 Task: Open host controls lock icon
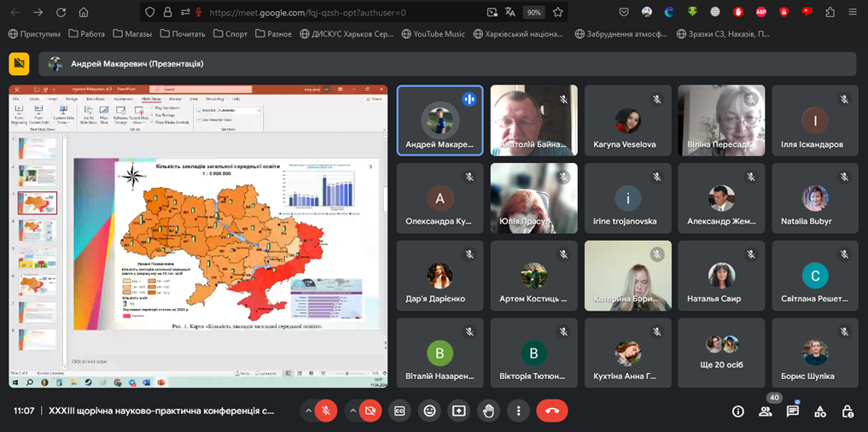tap(847, 411)
